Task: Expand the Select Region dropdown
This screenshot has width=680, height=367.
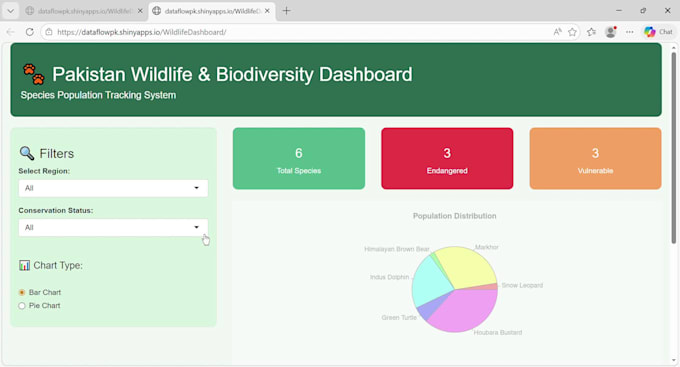Action: point(113,188)
